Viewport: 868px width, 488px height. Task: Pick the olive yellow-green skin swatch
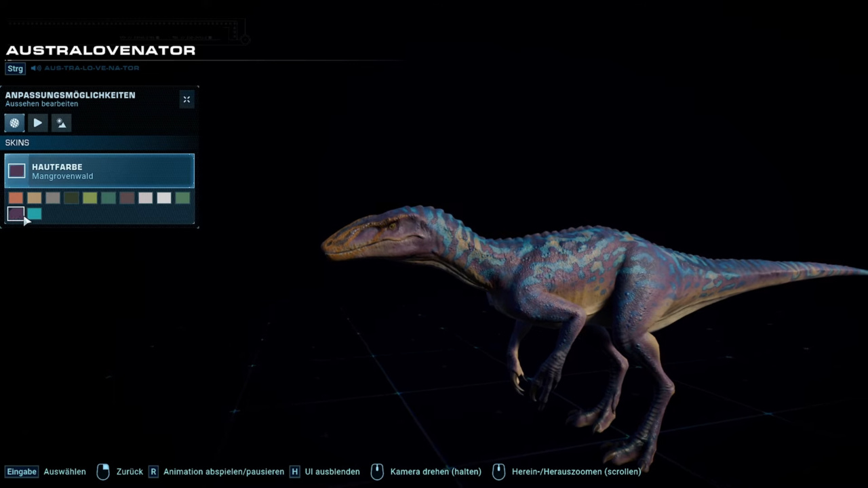coord(90,198)
